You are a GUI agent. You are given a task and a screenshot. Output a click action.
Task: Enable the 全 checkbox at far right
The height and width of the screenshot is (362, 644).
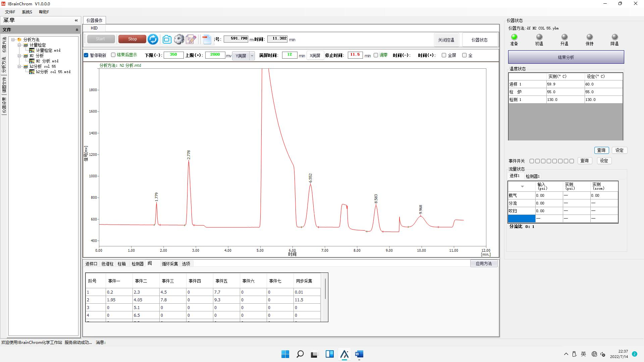click(x=465, y=55)
